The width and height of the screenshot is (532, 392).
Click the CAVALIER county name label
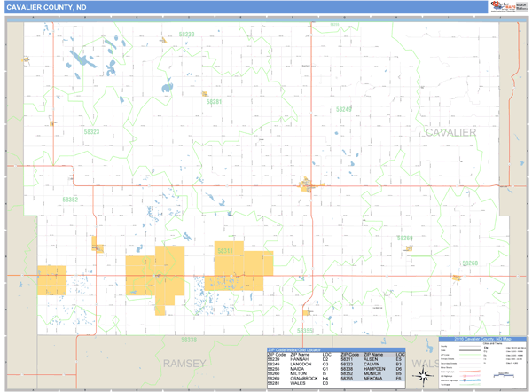coord(450,132)
